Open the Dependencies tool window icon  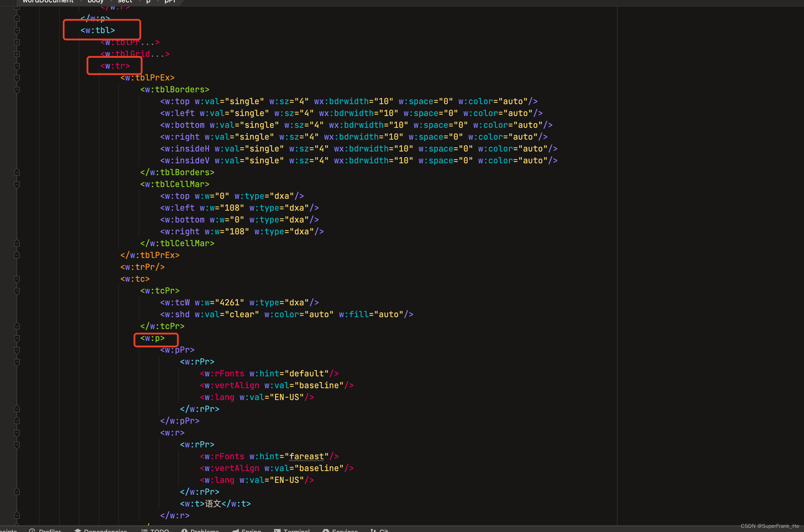point(78,530)
